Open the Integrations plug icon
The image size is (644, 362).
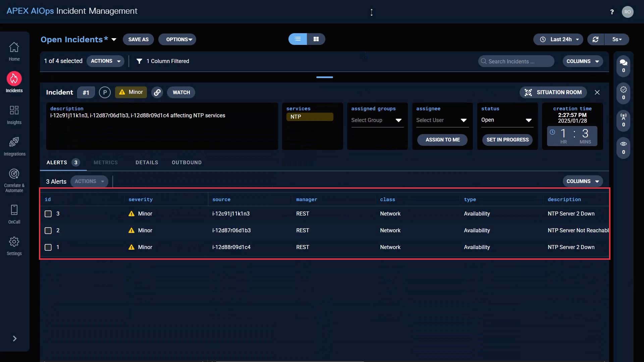click(x=14, y=142)
